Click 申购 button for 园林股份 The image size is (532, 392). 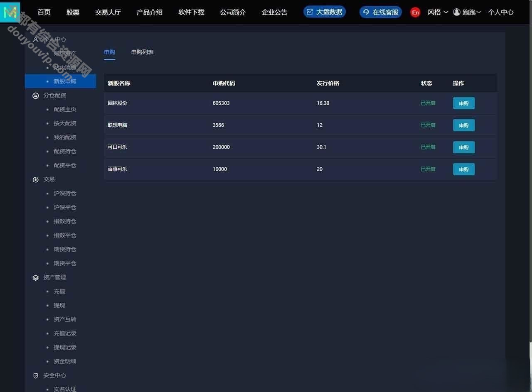pos(464,103)
